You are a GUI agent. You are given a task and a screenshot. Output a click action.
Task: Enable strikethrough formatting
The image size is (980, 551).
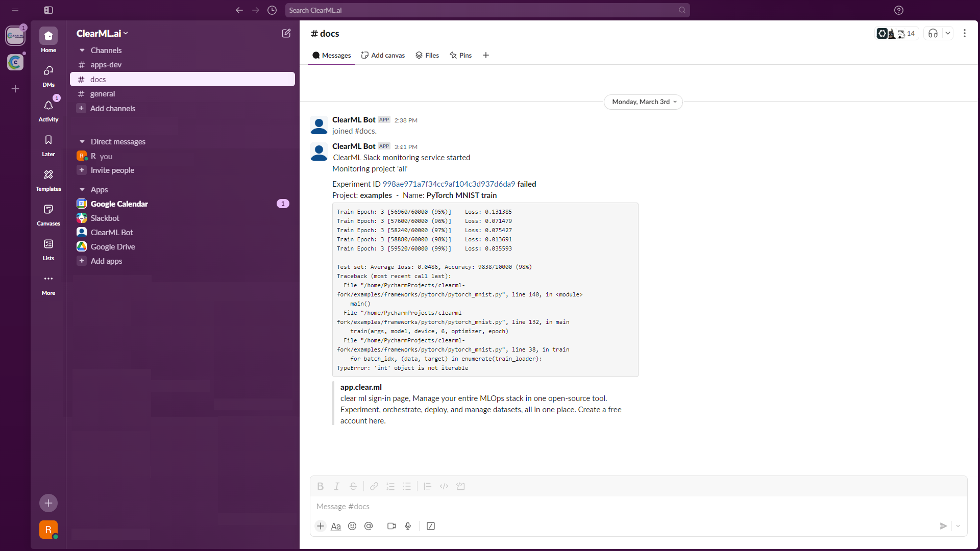(x=353, y=486)
